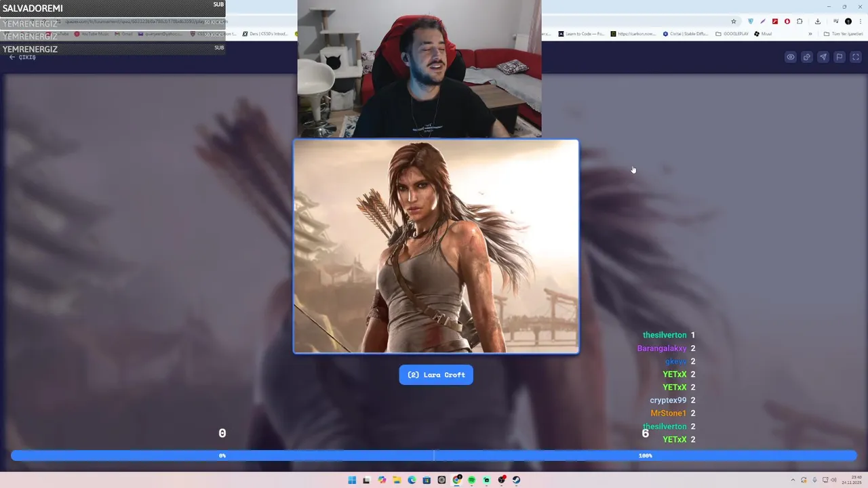
Task: Click the MrStone1 chat vote entry
Action: pyautogui.click(x=673, y=413)
